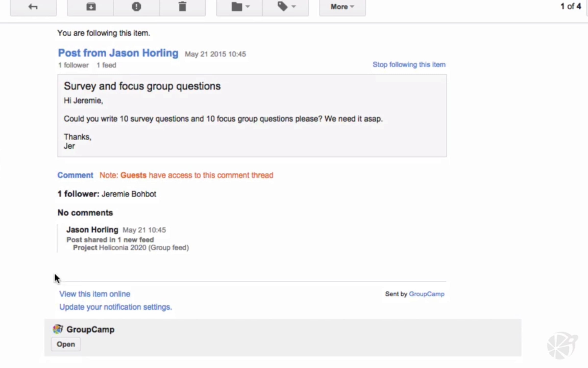
Task: Expand the More options menu
Action: click(x=342, y=7)
